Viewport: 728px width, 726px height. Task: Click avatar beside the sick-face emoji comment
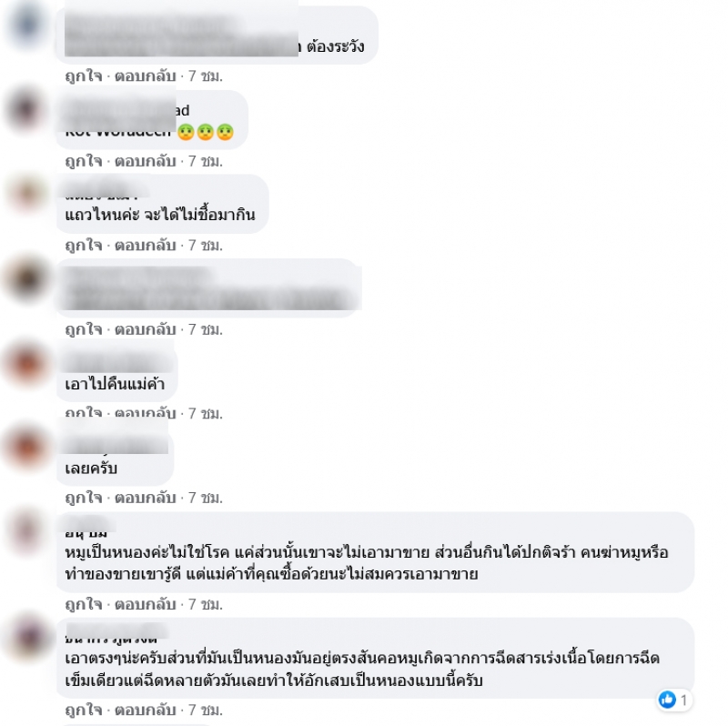[27, 110]
